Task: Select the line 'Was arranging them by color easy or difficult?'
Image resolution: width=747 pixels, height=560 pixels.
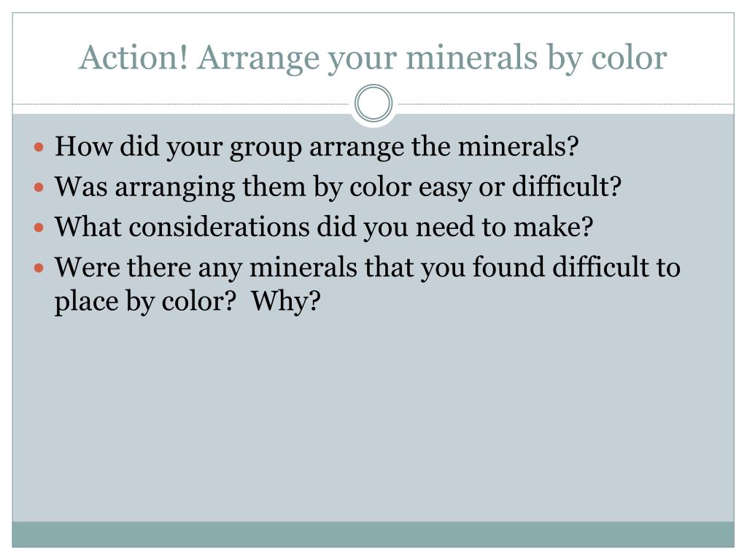Action: 338,187
